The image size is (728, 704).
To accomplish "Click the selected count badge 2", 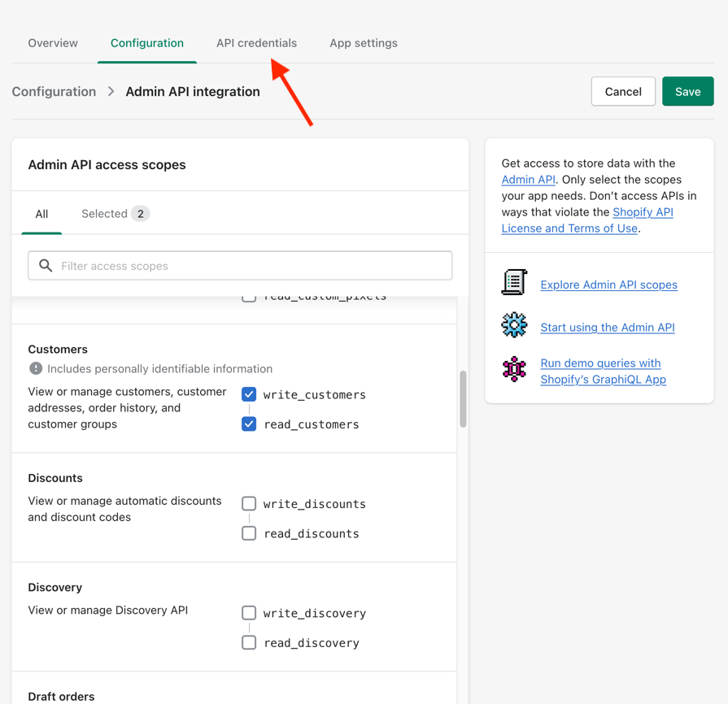I will coord(140,214).
